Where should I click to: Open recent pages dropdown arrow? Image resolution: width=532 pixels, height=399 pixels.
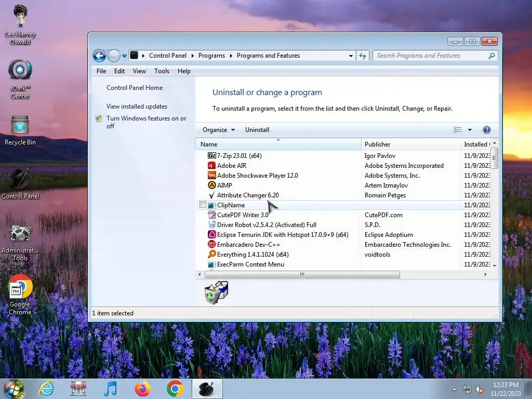125,56
